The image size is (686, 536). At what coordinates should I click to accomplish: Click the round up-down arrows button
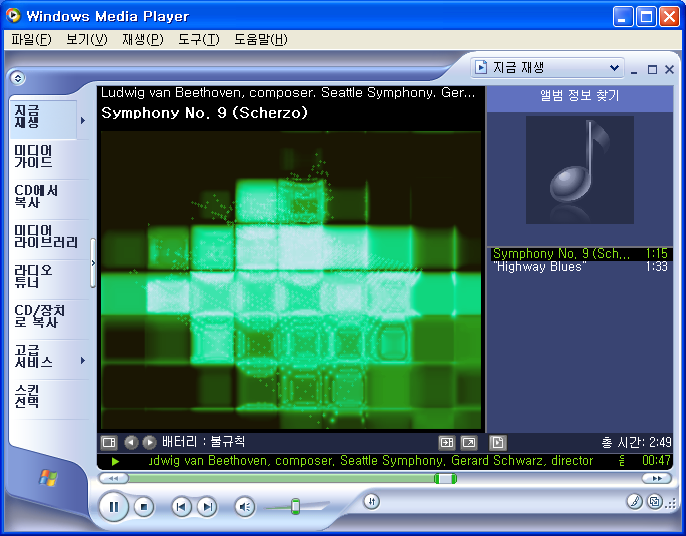[371, 501]
